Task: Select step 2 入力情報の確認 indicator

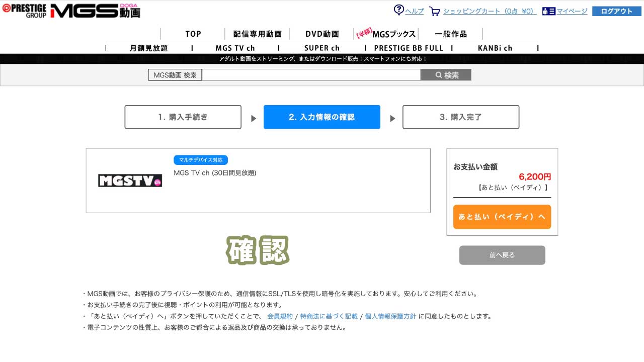Action: (x=321, y=117)
